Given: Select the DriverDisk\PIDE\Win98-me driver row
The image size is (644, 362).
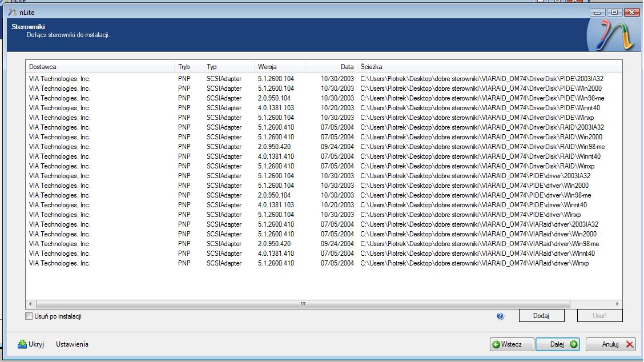Looking at the screenshot, I should click(324, 98).
